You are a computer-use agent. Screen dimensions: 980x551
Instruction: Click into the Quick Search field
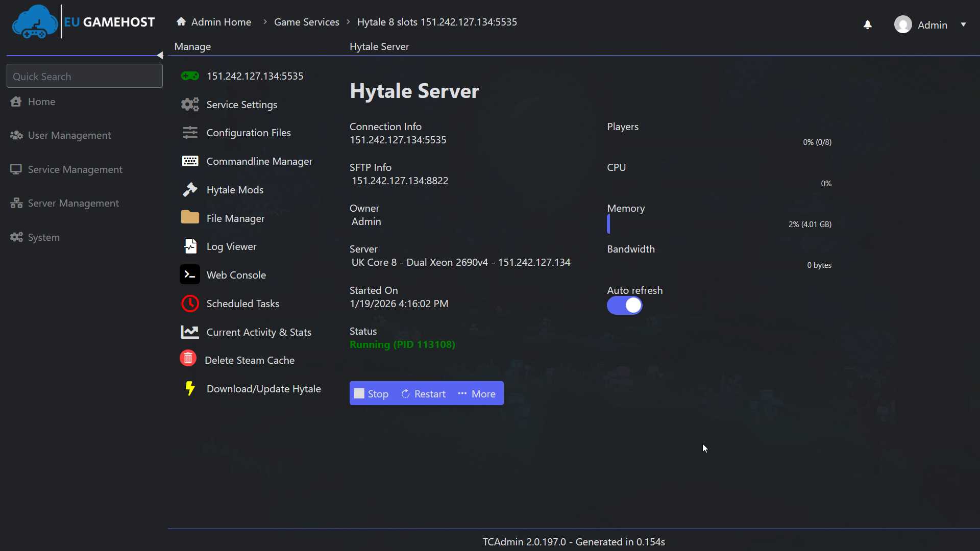[85, 77]
